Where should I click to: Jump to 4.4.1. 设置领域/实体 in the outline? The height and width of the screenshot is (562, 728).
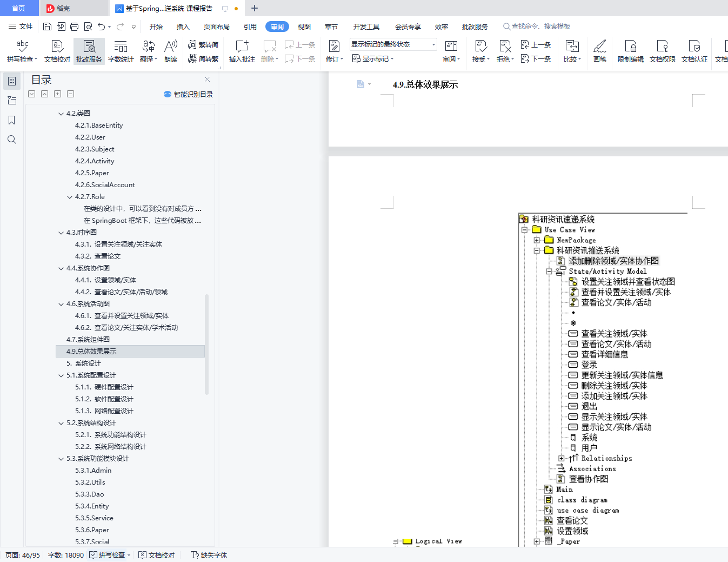105,280
